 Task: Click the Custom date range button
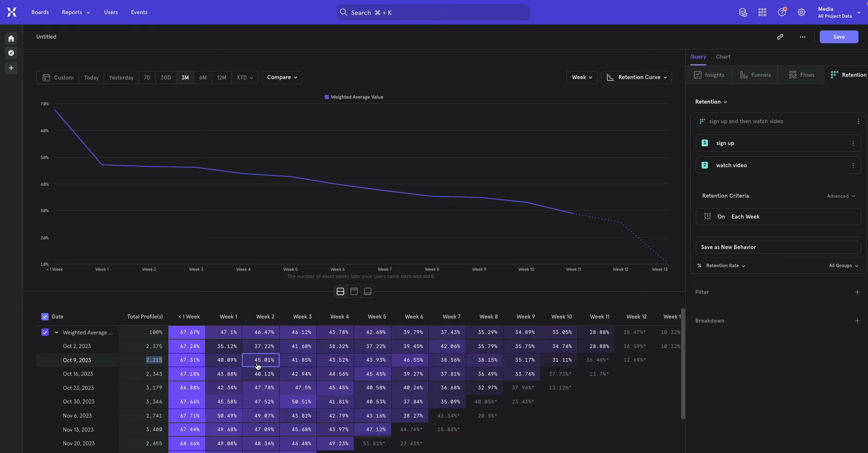[x=58, y=78]
